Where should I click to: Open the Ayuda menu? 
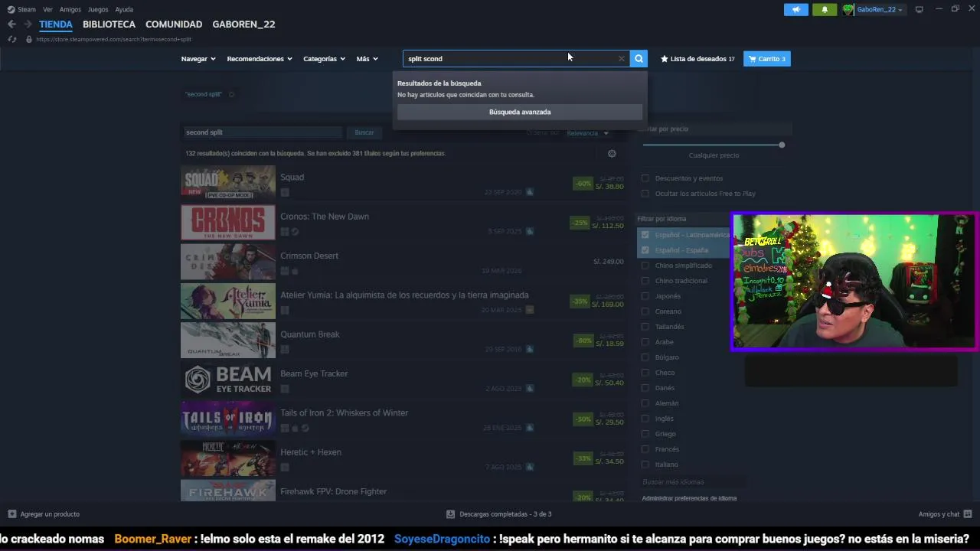[x=124, y=9]
